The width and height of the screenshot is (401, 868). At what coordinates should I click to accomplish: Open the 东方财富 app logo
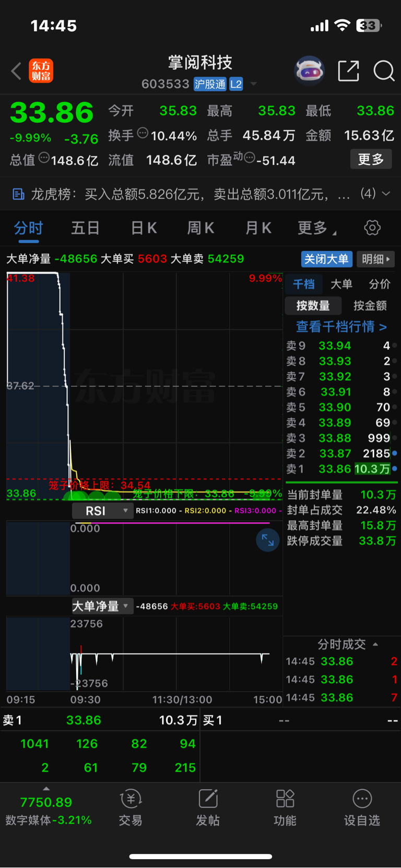click(x=41, y=71)
